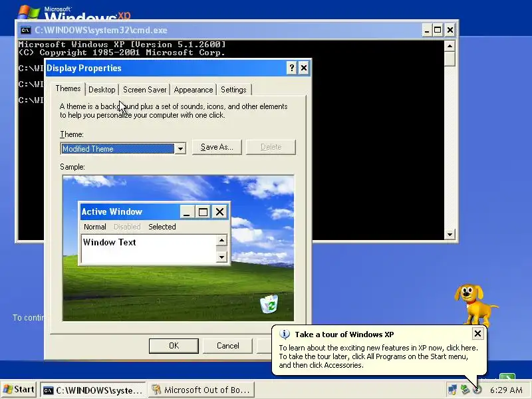Screen dimensions: 532x399
Task: Click sample Window Text scrollbar down arrow
Action: point(221,257)
